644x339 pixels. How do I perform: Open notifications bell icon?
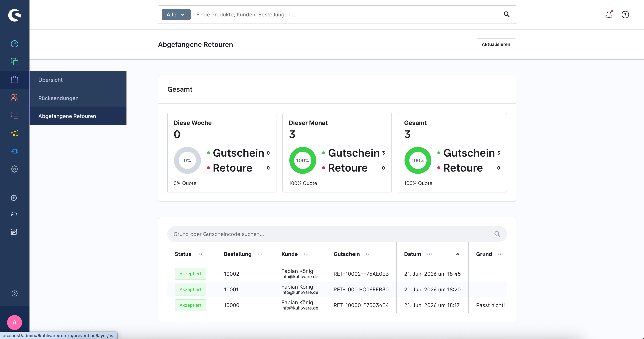tap(609, 15)
